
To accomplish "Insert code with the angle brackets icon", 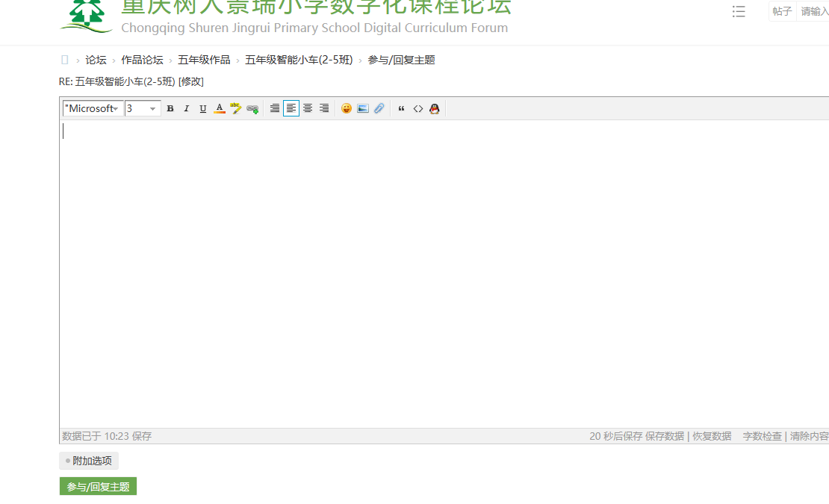I will tap(418, 108).
